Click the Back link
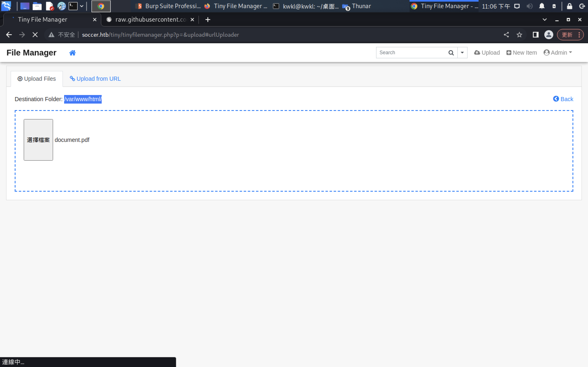Viewport: 588px width, 367px height. (x=563, y=99)
